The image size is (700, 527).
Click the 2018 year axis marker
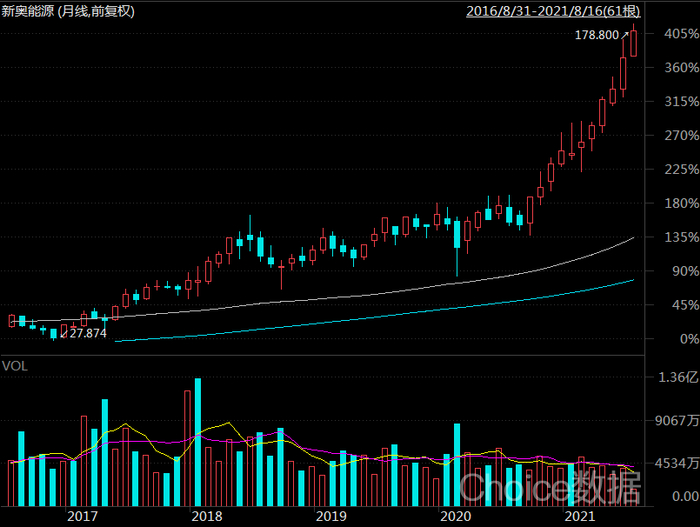pos(207,516)
